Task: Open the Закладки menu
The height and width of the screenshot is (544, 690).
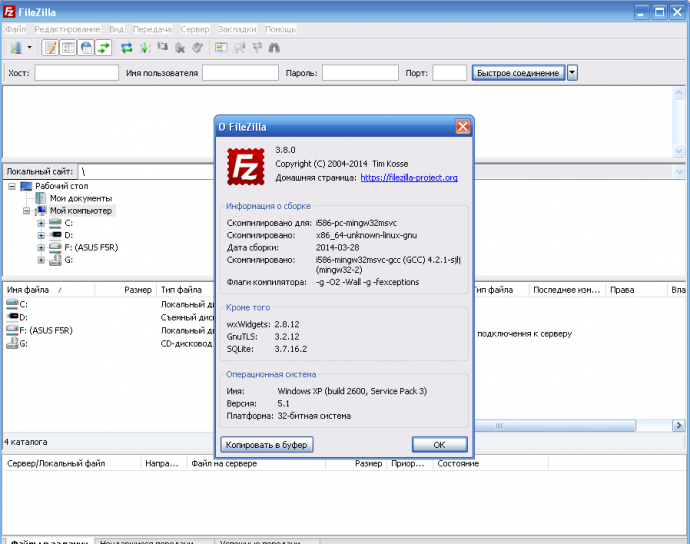Action: point(237,29)
